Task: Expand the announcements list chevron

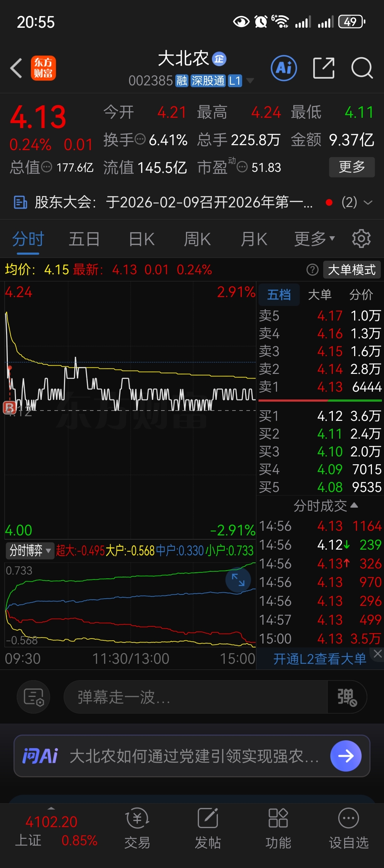Action: tap(368, 202)
